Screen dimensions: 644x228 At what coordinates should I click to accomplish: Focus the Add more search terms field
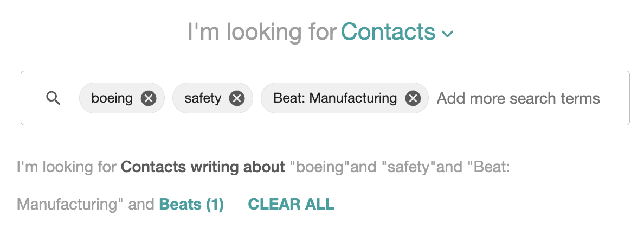[518, 98]
